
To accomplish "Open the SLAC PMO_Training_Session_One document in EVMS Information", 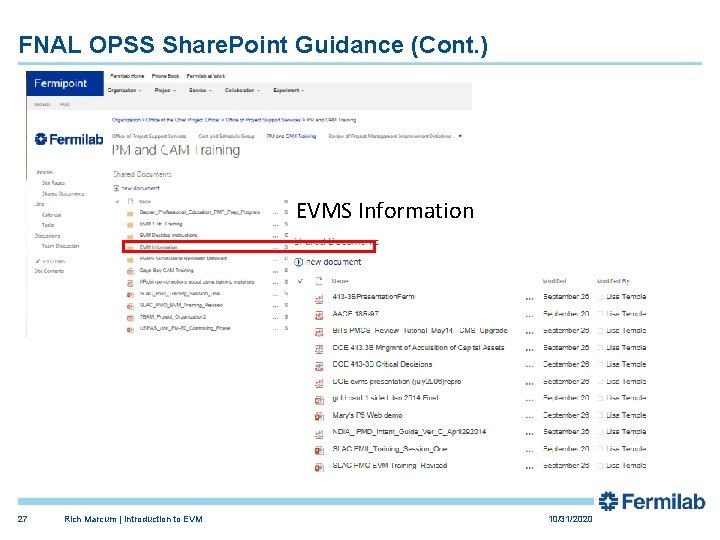I will (390, 449).
